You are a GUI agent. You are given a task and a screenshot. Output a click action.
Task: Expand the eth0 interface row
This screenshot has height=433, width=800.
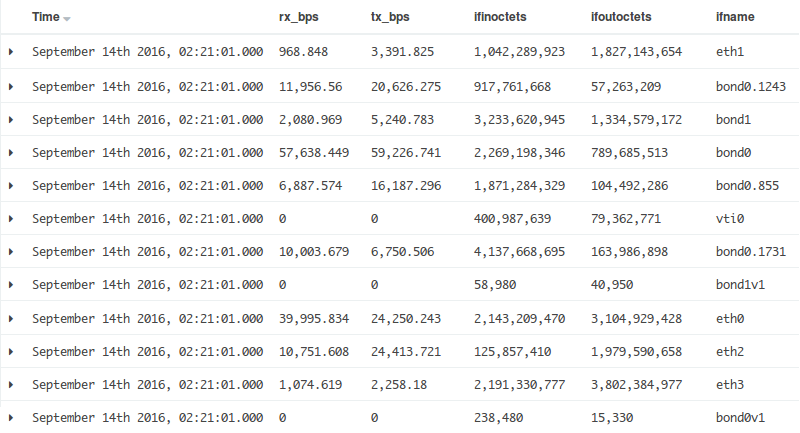tap(11, 318)
